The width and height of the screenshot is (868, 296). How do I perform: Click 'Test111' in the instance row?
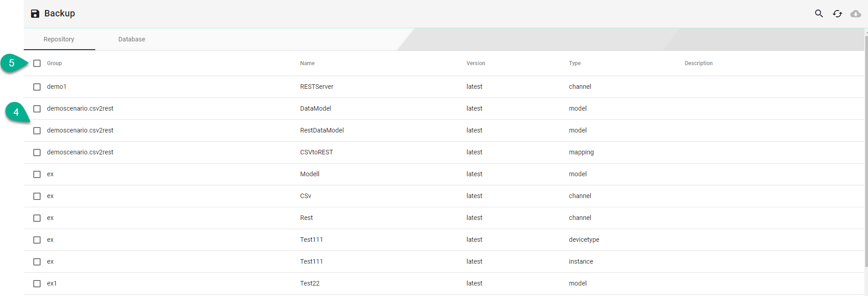pyautogui.click(x=312, y=261)
